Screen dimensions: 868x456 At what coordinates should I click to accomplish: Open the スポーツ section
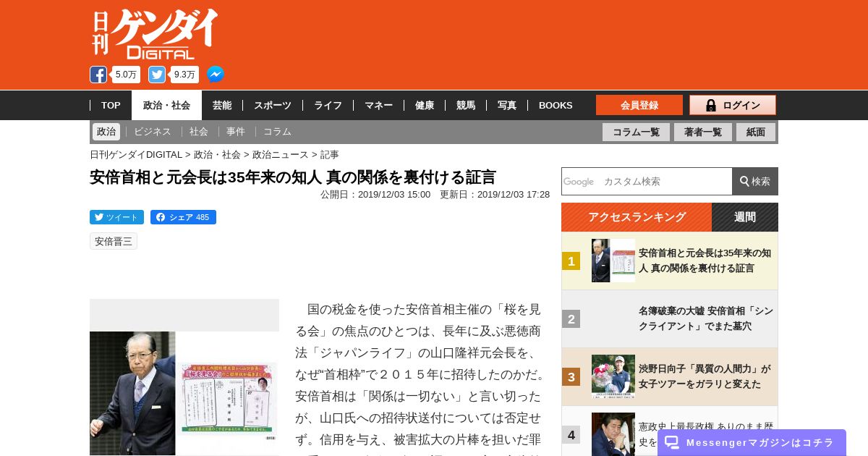click(x=273, y=105)
